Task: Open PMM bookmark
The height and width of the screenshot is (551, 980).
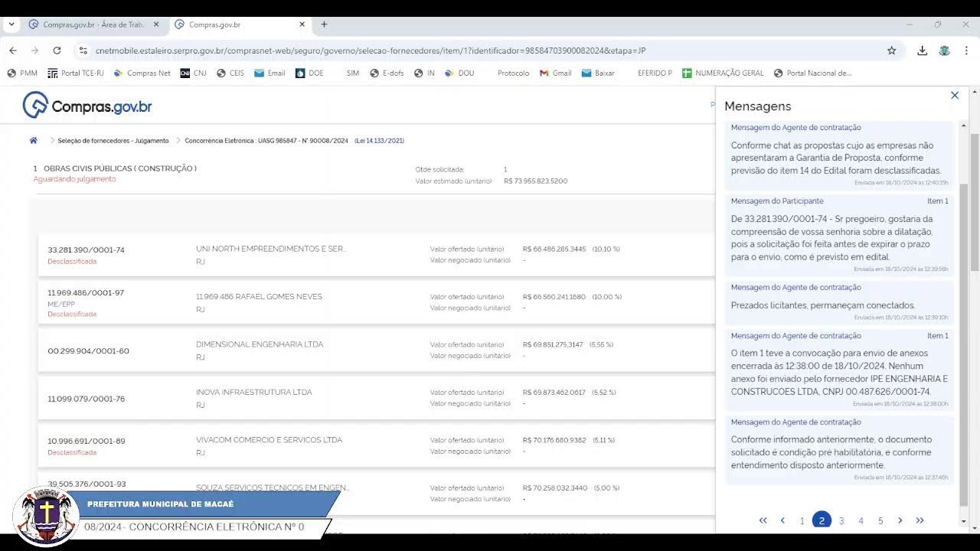Action: click(22, 73)
